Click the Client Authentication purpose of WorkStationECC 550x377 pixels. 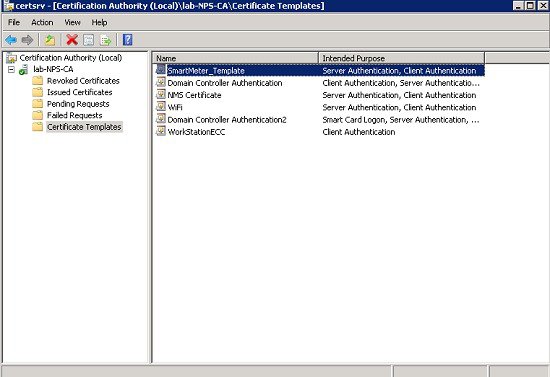[x=359, y=132]
